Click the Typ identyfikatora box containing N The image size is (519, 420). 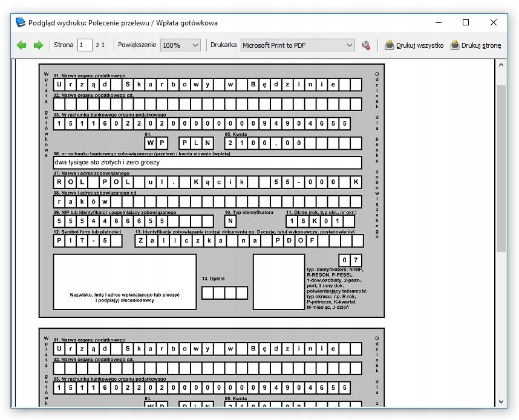click(x=230, y=221)
